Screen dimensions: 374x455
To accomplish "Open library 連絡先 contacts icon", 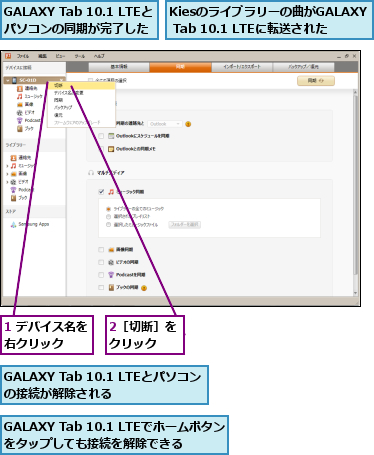I will tap(13, 158).
